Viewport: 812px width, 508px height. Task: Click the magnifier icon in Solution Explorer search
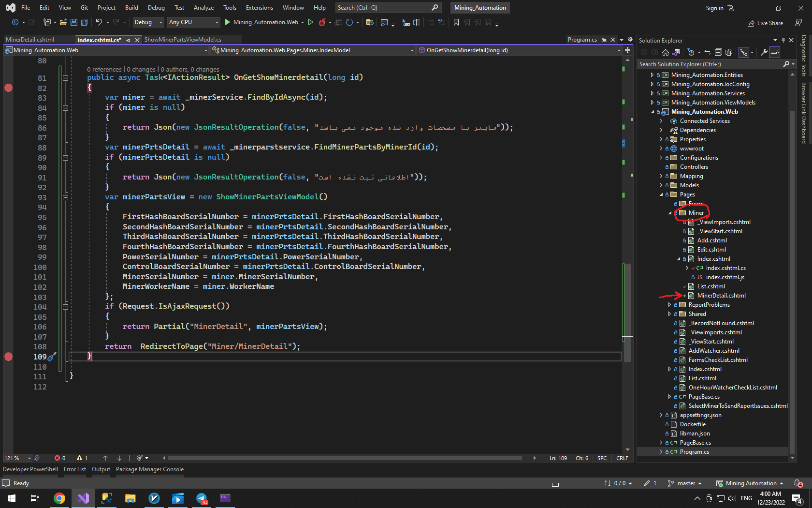(x=786, y=64)
